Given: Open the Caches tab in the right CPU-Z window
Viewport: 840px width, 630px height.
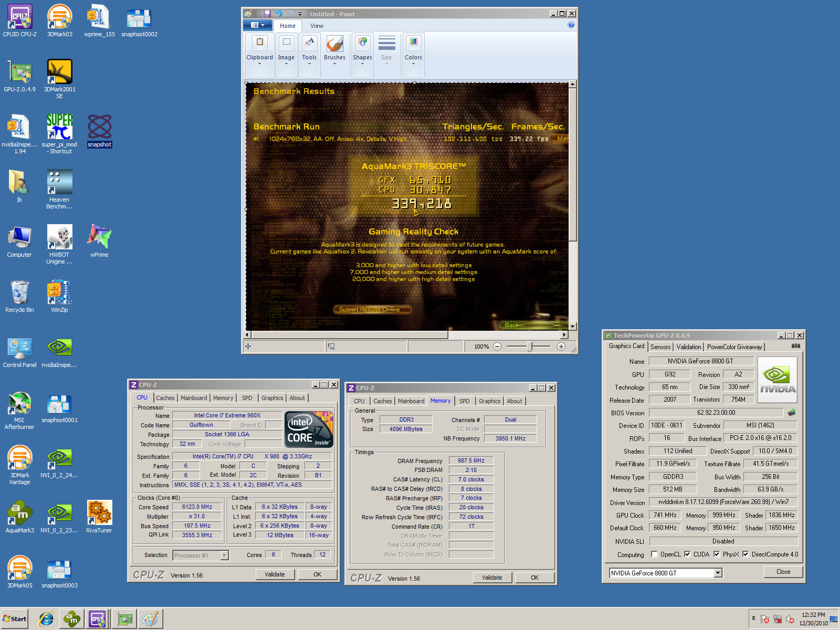Looking at the screenshot, I should (383, 401).
